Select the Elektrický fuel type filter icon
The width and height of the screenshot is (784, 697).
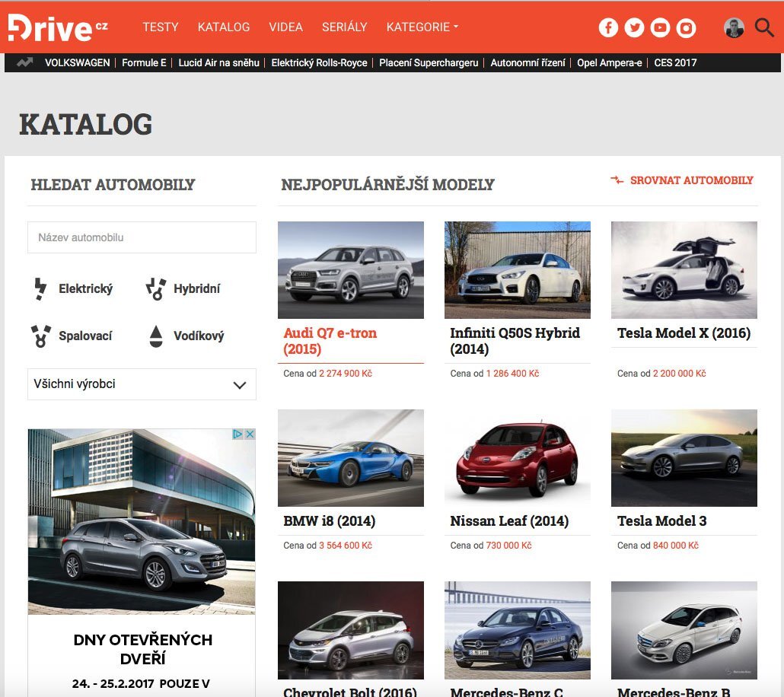tap(40, 288)
